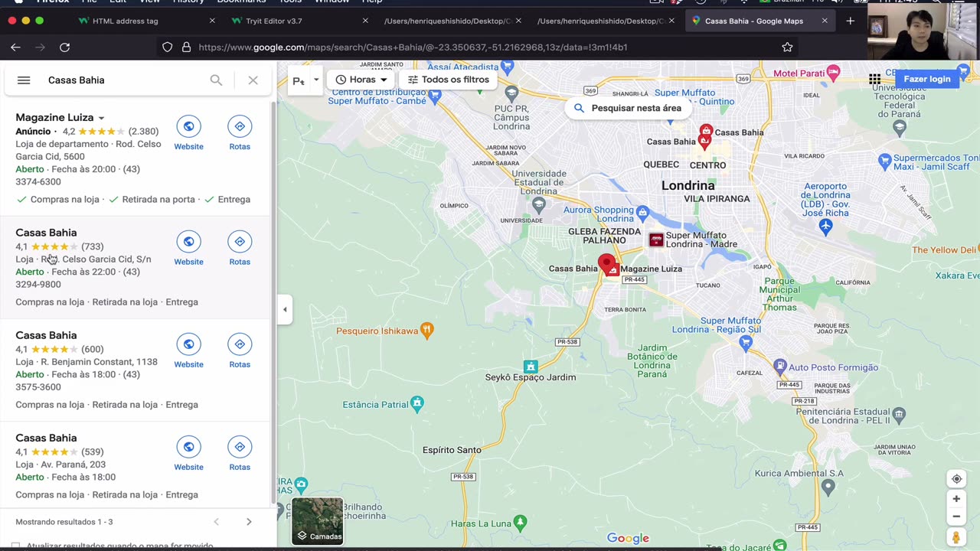Open the Camadas layers thumbnail
The image size is (980, 551).
(318, 521)
